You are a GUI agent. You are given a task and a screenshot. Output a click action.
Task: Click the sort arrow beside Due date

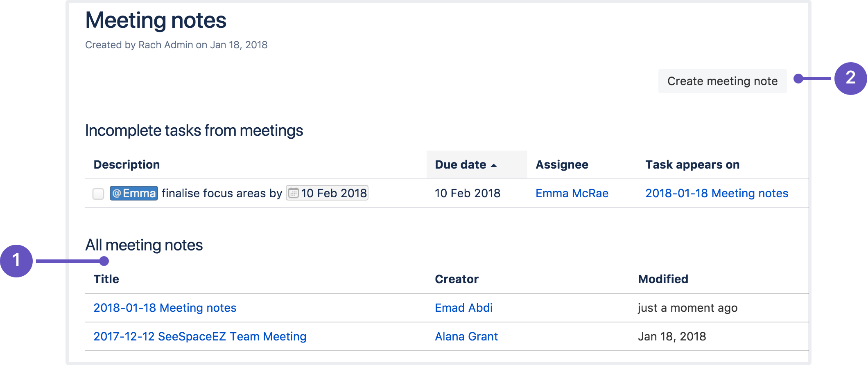(494, 165)
